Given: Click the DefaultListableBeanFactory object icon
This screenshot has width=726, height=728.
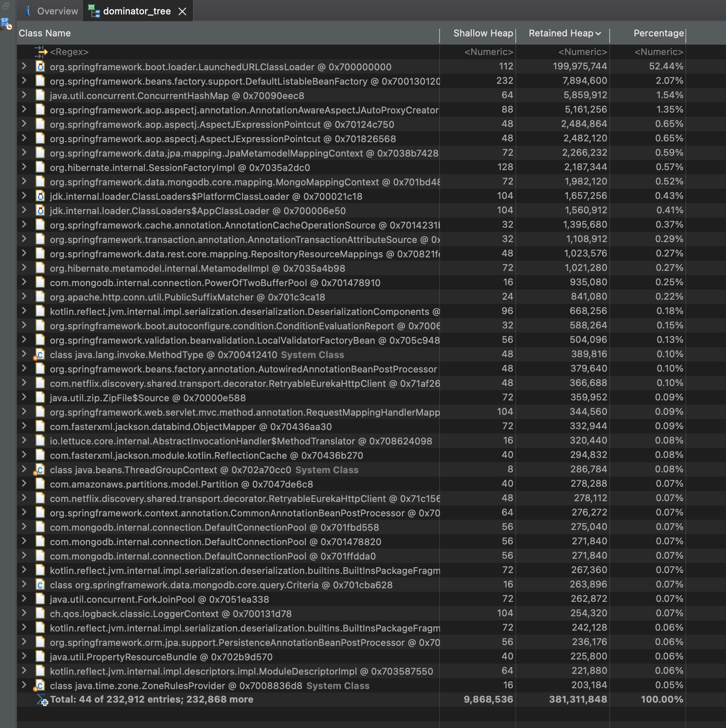Looking at the screenshot, I should click(40, 81).
